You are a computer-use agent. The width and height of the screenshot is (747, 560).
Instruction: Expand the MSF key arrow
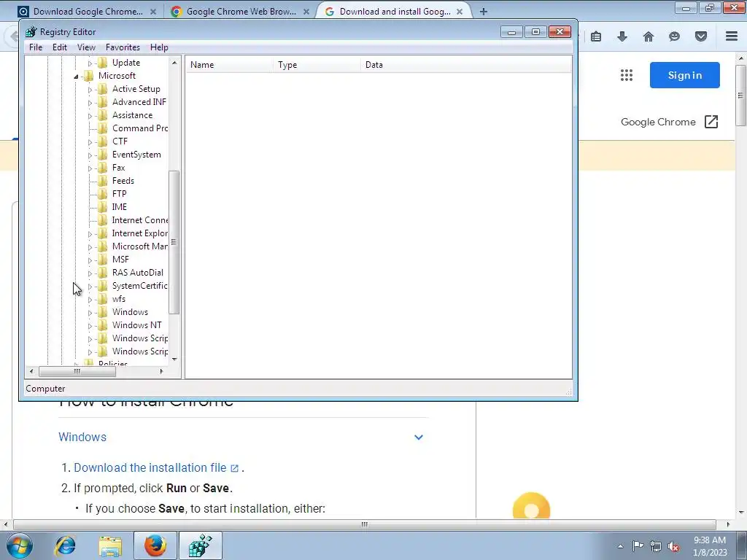coord(90,260)
